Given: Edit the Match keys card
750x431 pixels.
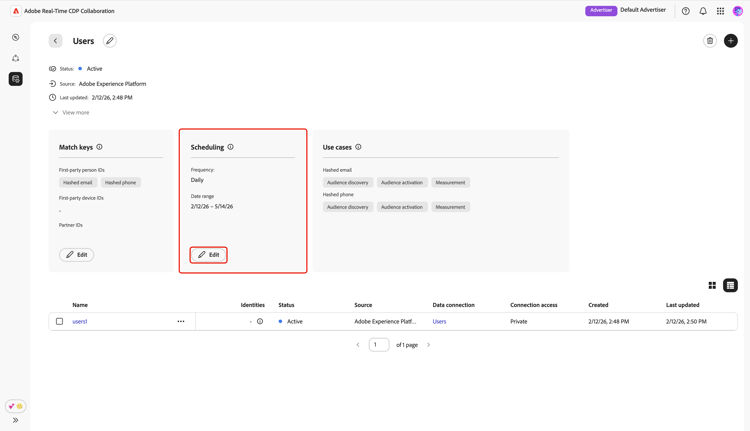Looking at the screenshot, I should click(x=77, y=254).
